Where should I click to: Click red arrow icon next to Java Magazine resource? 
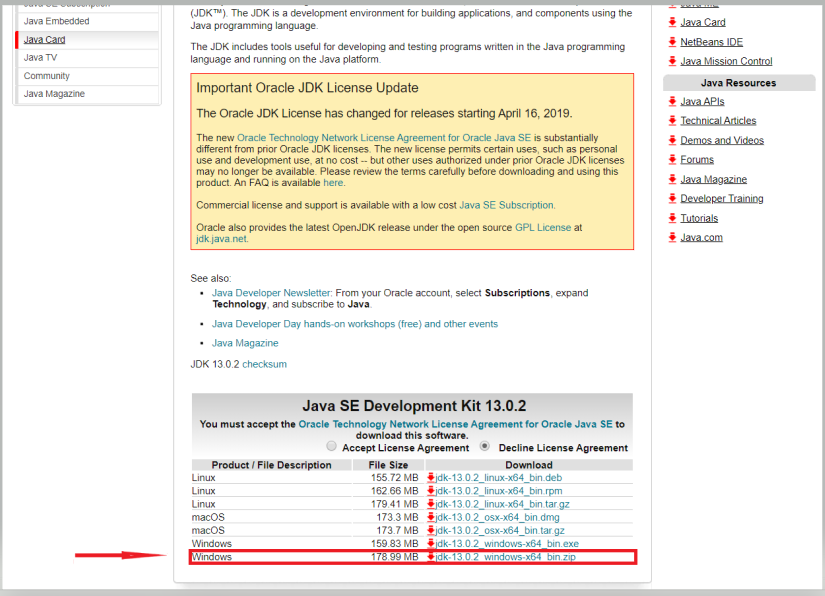coord(672,179)
